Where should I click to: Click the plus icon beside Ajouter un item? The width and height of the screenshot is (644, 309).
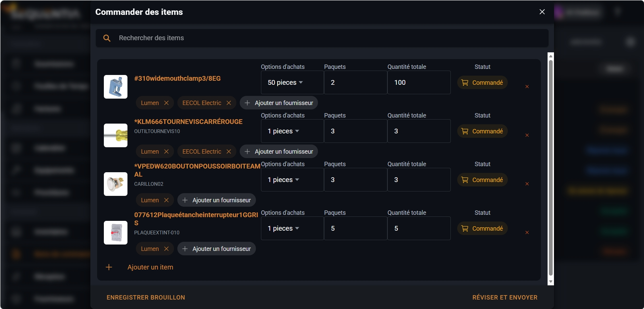(x=109, y=267)
